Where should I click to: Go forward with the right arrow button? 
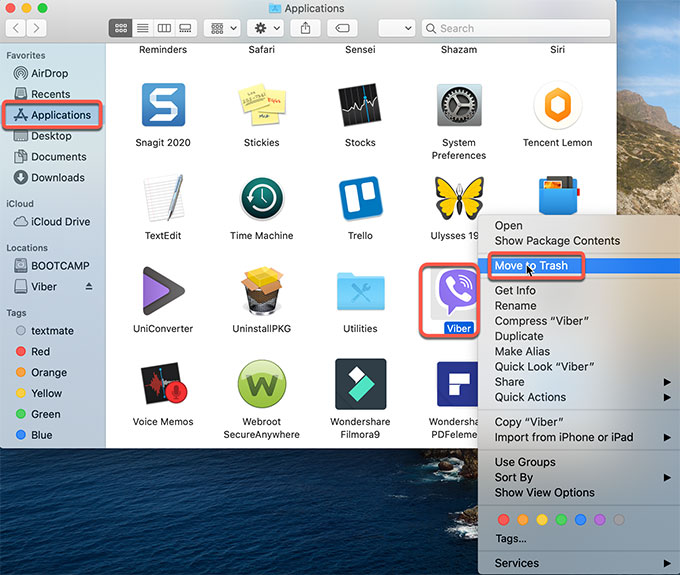(36, 28)
